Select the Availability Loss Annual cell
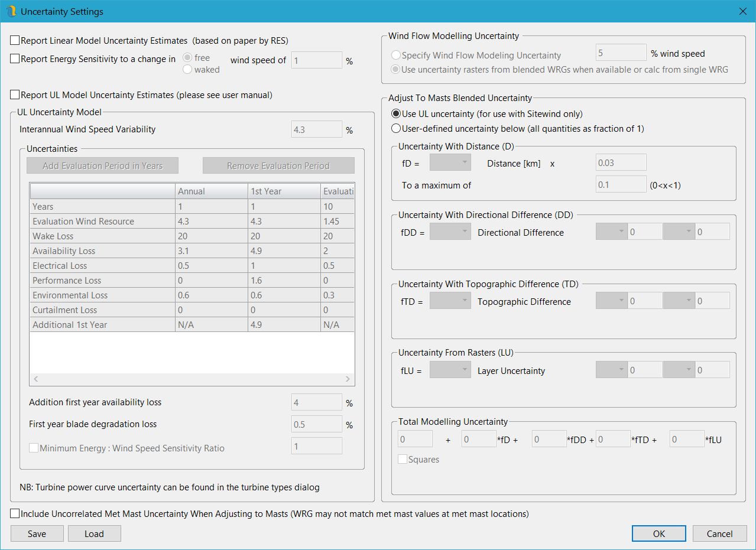The width and height of the screenshot is (756, 550). pyautogui.click(x=211, y=251)
